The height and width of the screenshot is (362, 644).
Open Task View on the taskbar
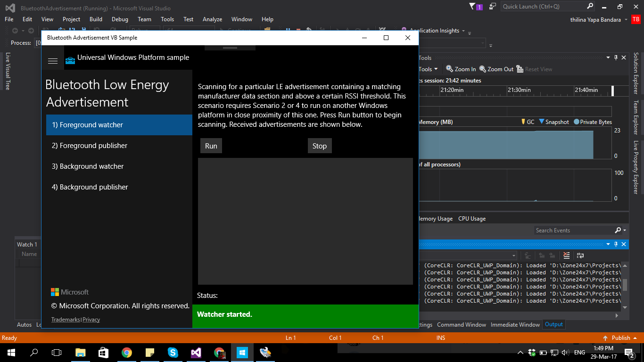pos(57,352)
